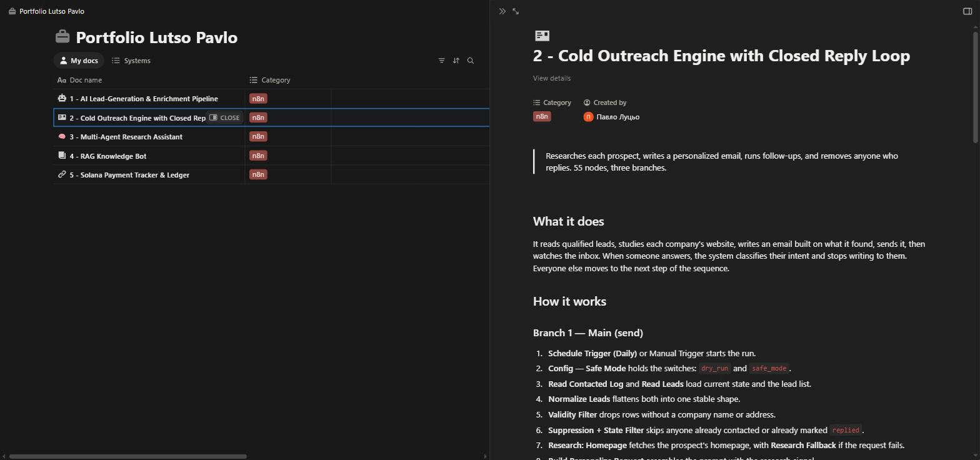Viewport: 980px width, 460px height.
Task: Click n8n tag in RAG Knowledge Bot row
Action: point(258,156)
